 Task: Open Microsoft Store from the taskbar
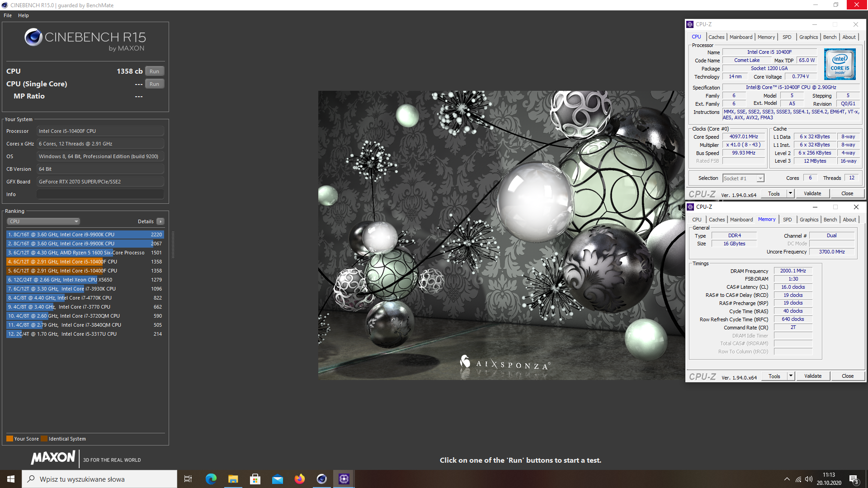coord(255,479)
